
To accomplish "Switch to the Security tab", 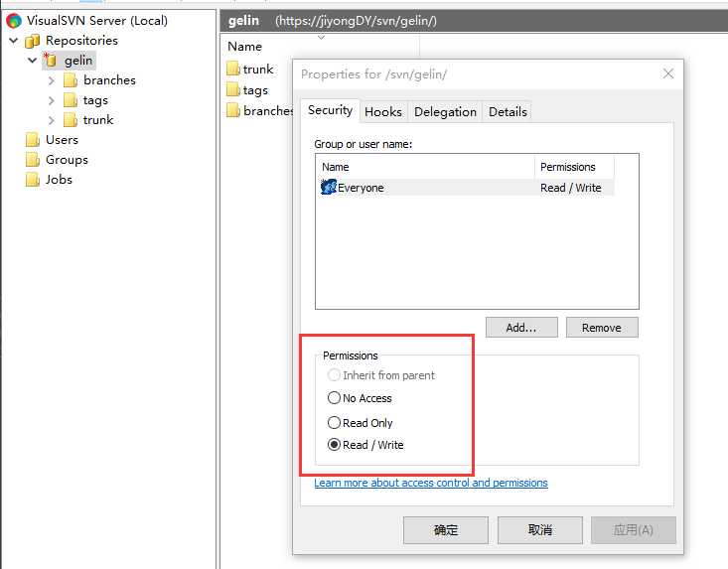I will point(330,110).
